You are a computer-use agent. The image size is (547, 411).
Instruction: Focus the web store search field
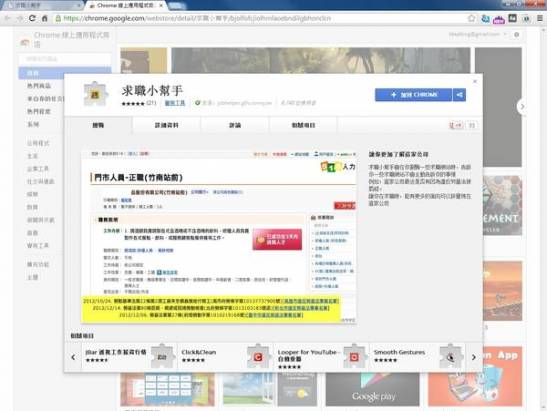[65, 59]
